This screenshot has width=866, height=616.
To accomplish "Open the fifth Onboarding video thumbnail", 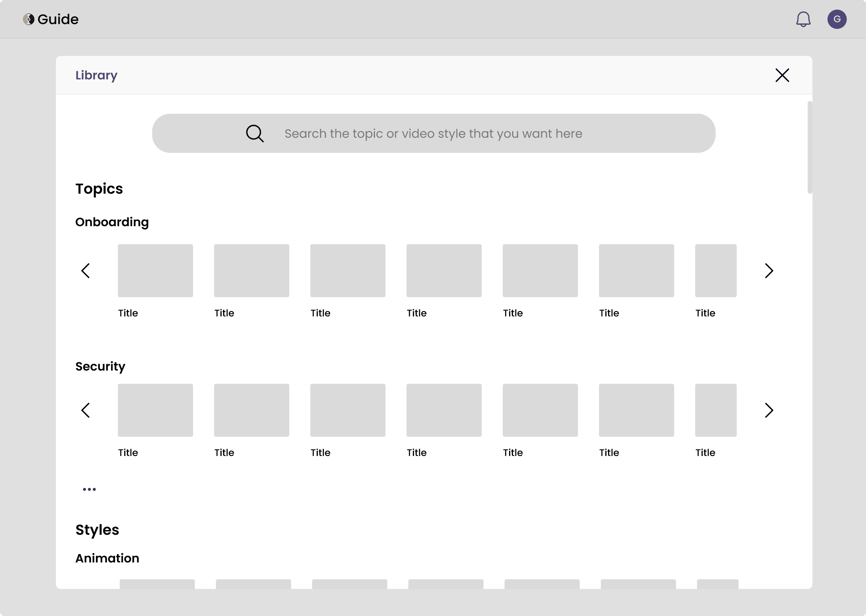I will [x=540, y=271].
